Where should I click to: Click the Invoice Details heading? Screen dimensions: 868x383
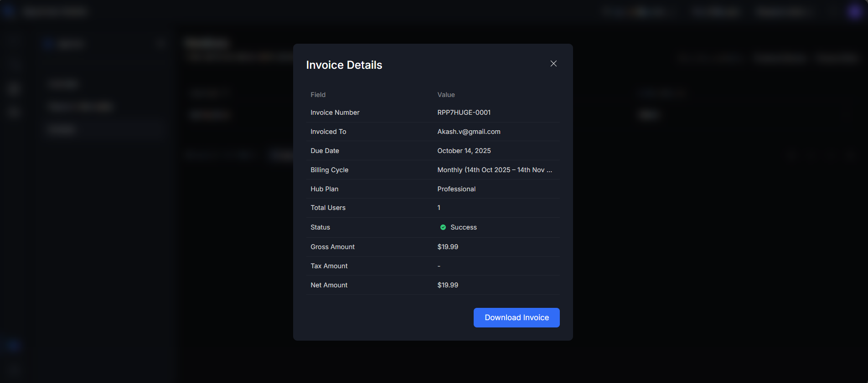(344, 65)
